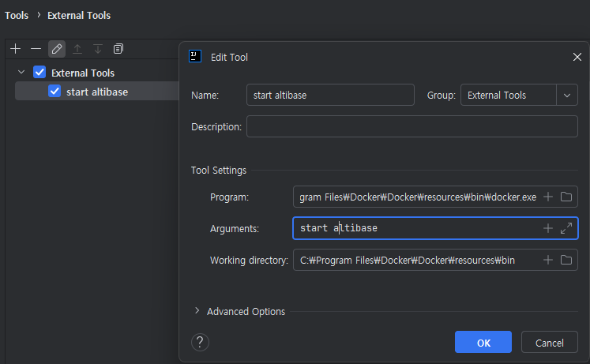Insert macro in Arguments field
Screen dimensions: 590x364
pyautogui.click(x=548, y=228)
